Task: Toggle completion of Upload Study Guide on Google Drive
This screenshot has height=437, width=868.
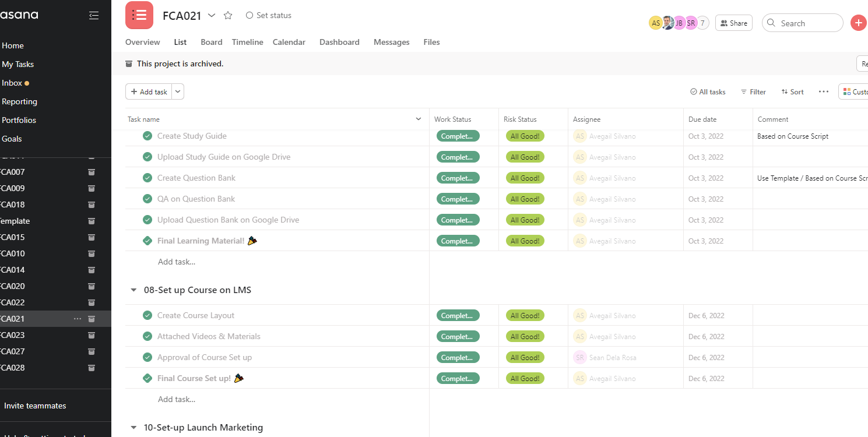Action: click(147, 157)
